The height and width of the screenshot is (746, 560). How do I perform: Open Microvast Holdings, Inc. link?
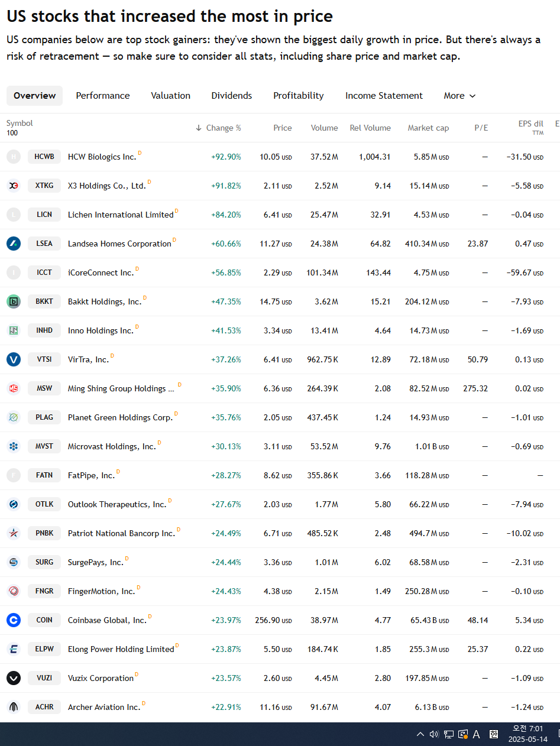tap(112, 446)
